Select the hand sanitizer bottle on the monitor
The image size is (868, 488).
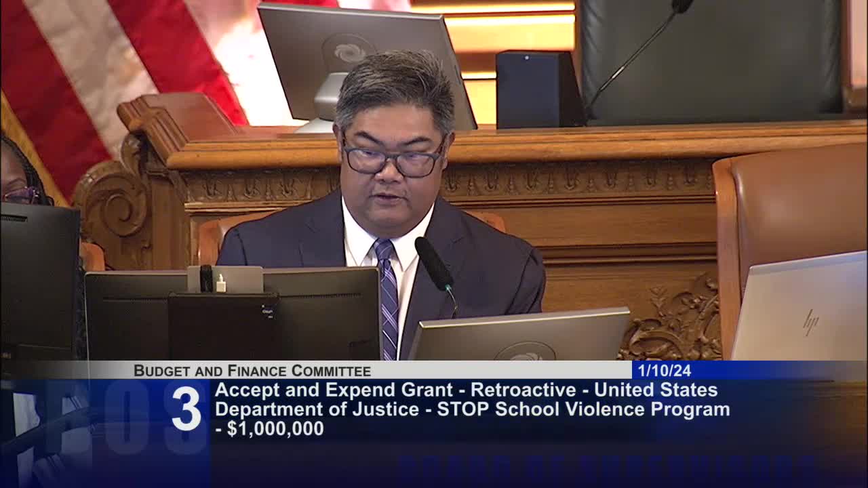[x=222, y=283]
